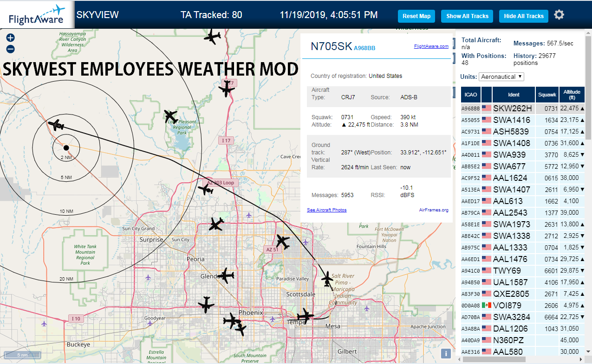This screenshot has width=592, height=364.
Task: Select aircraft icon near AZ 303 Loop
Action: coord(205,189)
